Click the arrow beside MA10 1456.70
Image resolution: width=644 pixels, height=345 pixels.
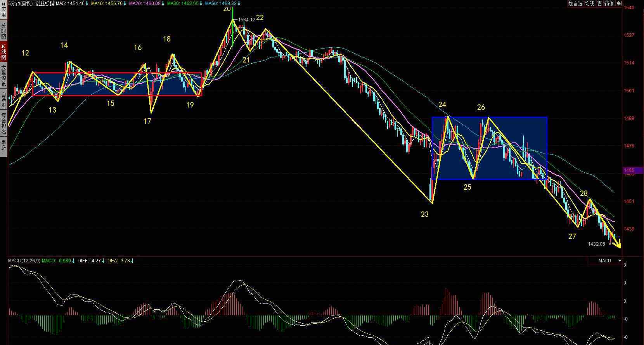click(125, 3)
